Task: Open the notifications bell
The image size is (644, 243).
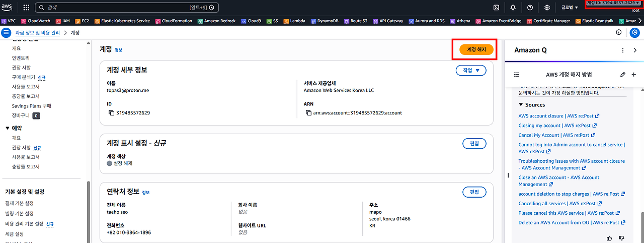Action: coord(513,8)
